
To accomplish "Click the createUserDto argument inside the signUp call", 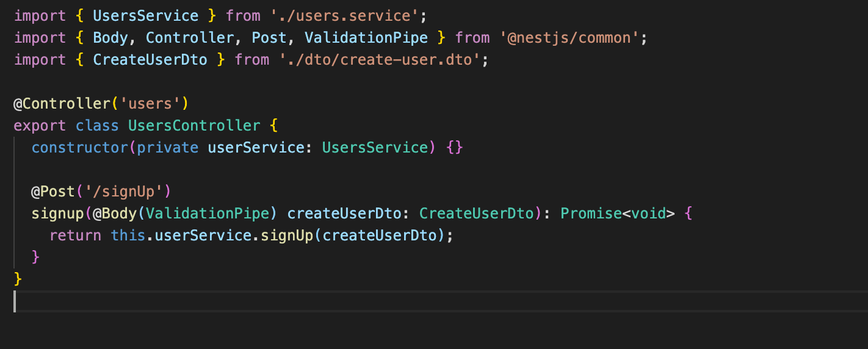I will point(380,235).
